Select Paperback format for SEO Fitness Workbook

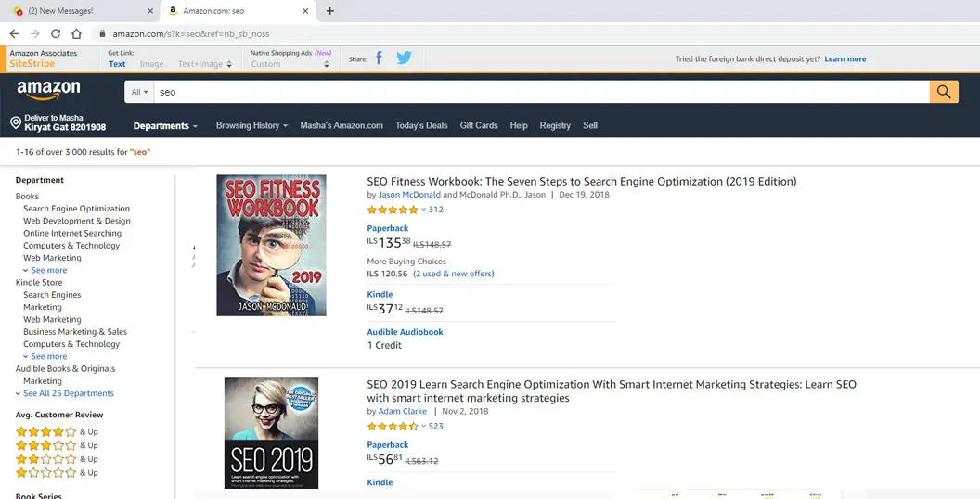388,228
